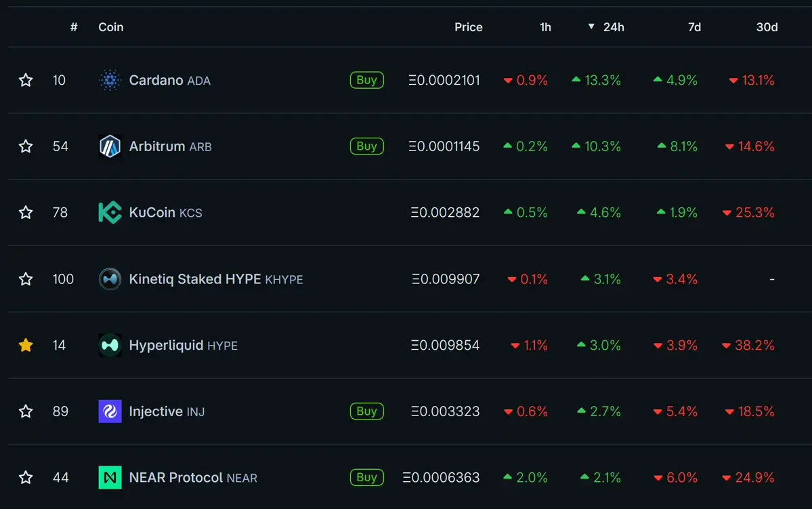Unfavorite Hyperliquid with the yellow star
The height and width of the screenshot is (509, 812).
(x=26, y=345)
